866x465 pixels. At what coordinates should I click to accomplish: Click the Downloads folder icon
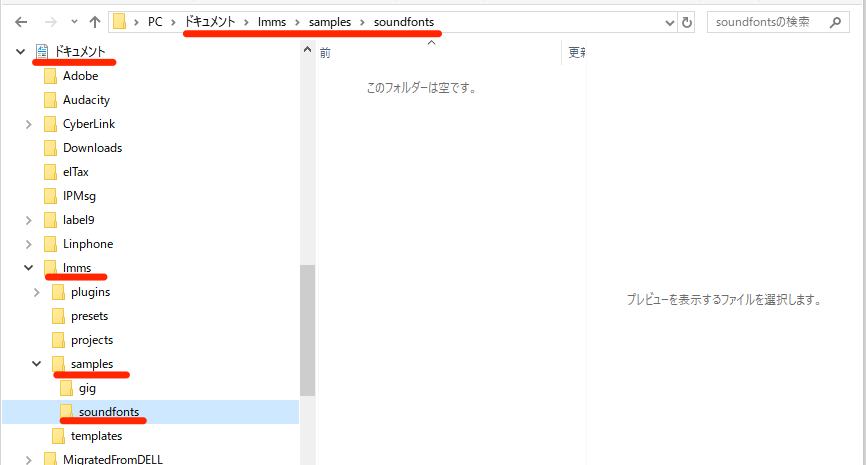[50, 148]
